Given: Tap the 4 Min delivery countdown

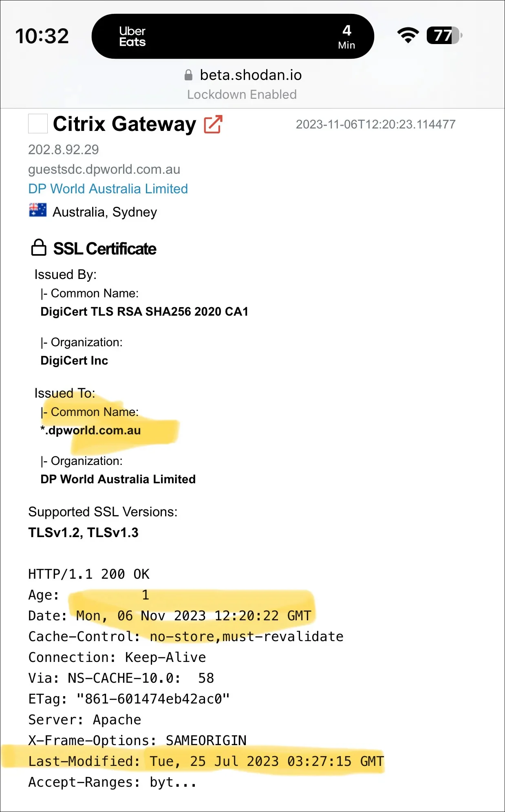Looking at the screenshot, I should coord(346,37).
